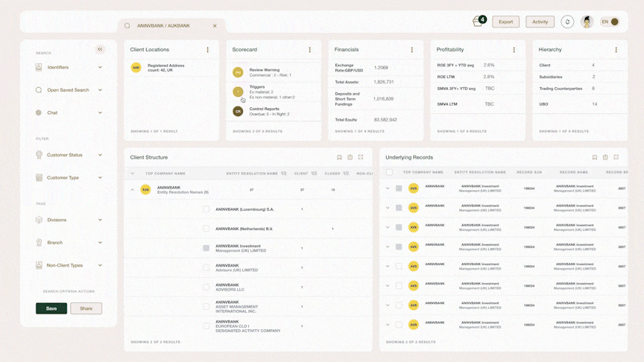Select all Underlying Records header checkbox
Viewport: 644px width, 362px height.
click(x=389, y=172)
